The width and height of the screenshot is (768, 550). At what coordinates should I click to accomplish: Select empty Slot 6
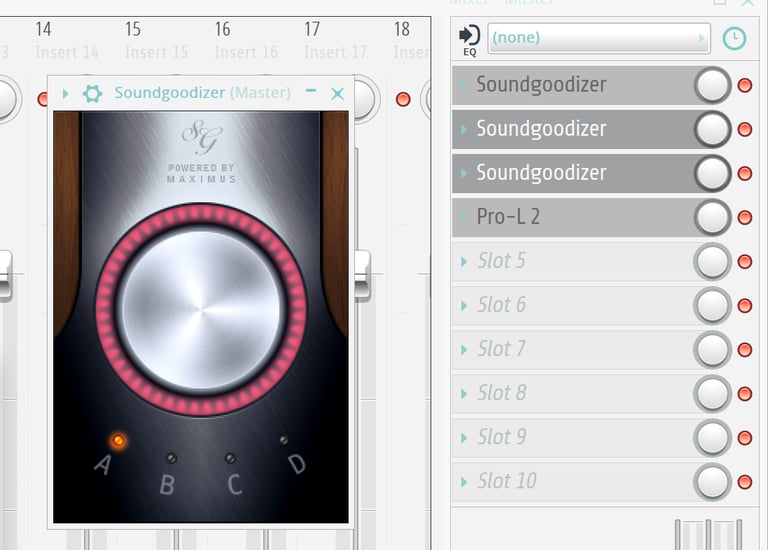[x=573, y=305]
